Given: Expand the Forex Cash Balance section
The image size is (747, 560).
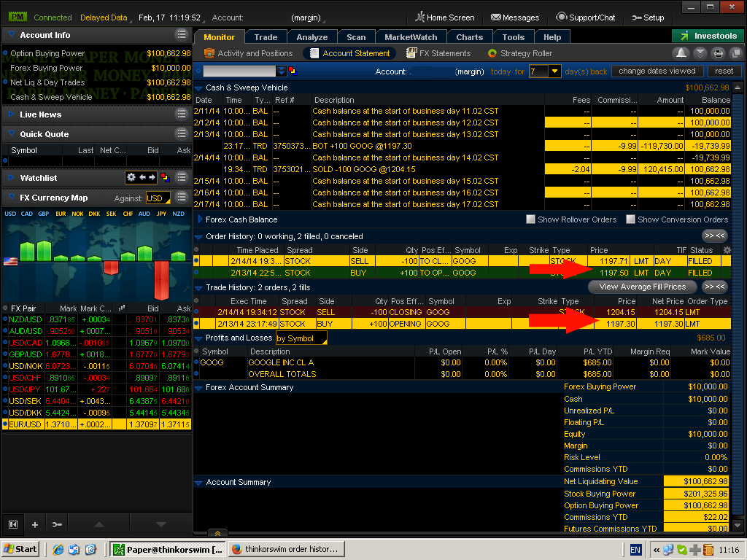Looking at the screenshot, I should 200,219.
